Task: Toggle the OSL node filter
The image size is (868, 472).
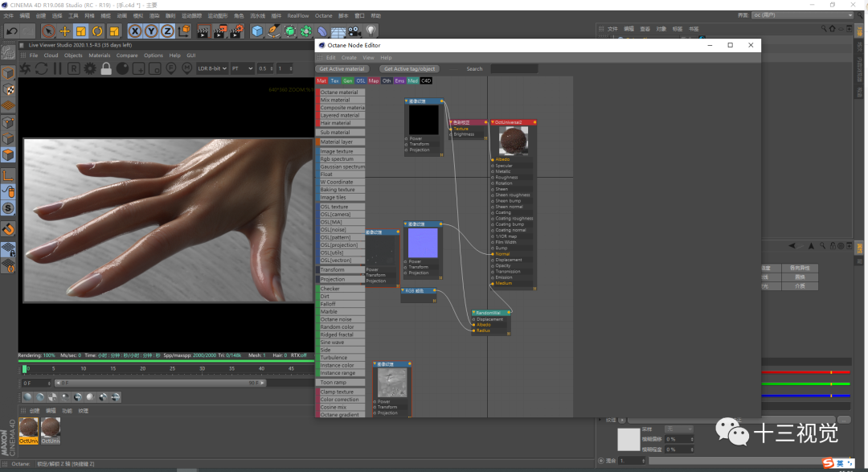Action: pos(360,81)
